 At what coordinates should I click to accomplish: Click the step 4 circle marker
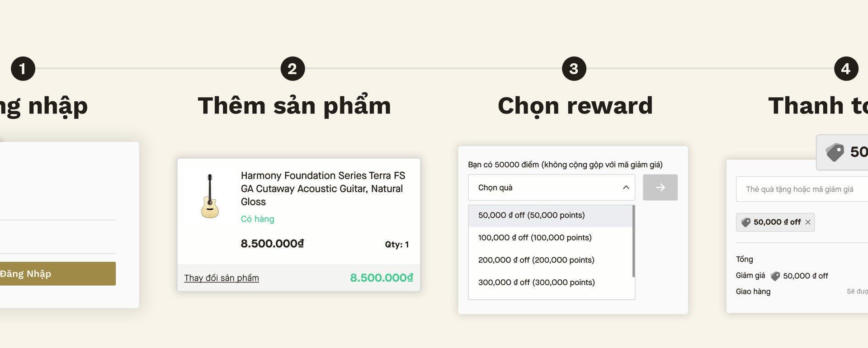846,69
